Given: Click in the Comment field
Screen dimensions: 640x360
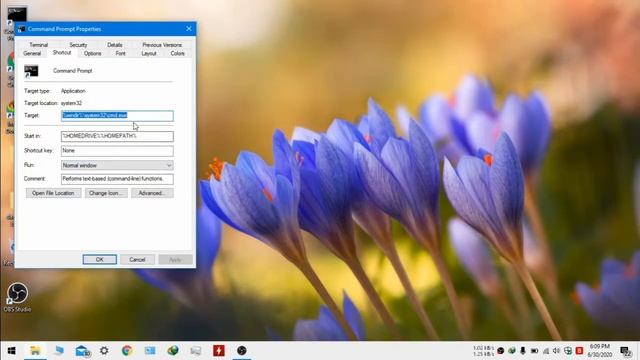Looking at the screenshot, I should click(117, 179).
